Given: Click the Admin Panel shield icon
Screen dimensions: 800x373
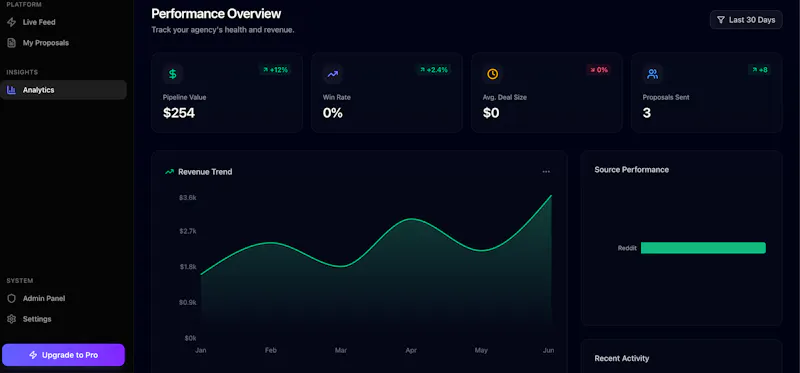Looking at the screenshot, I should (11, 299).
